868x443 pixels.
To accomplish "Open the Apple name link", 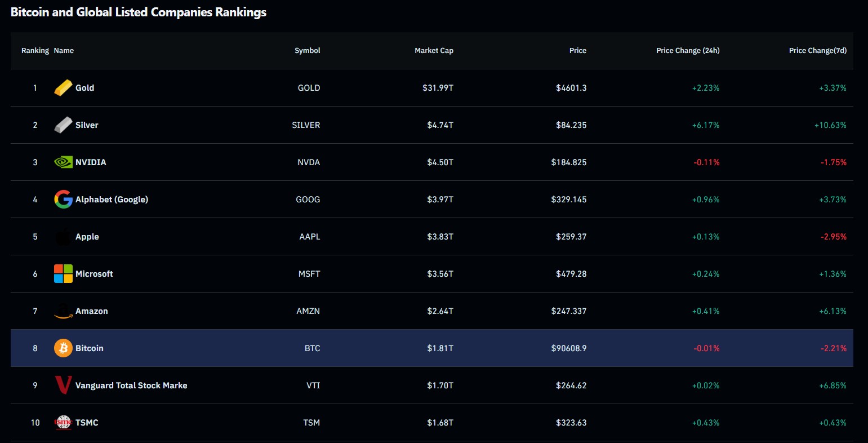I will pos(87,237).
